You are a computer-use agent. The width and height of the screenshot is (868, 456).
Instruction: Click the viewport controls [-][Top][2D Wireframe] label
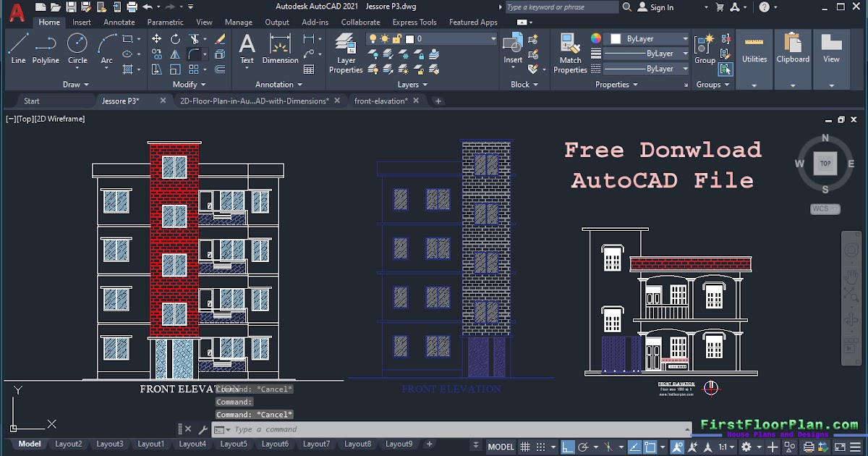(x=46, y=119)
